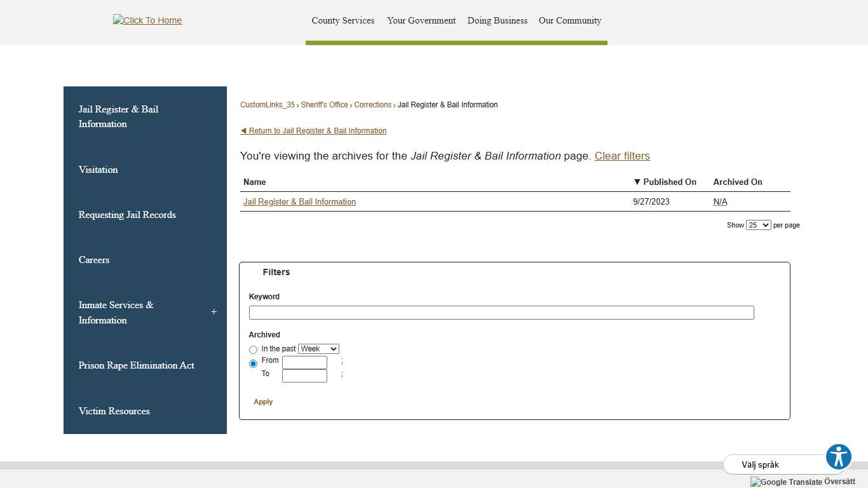Click the home logo image

pos(147,20)
